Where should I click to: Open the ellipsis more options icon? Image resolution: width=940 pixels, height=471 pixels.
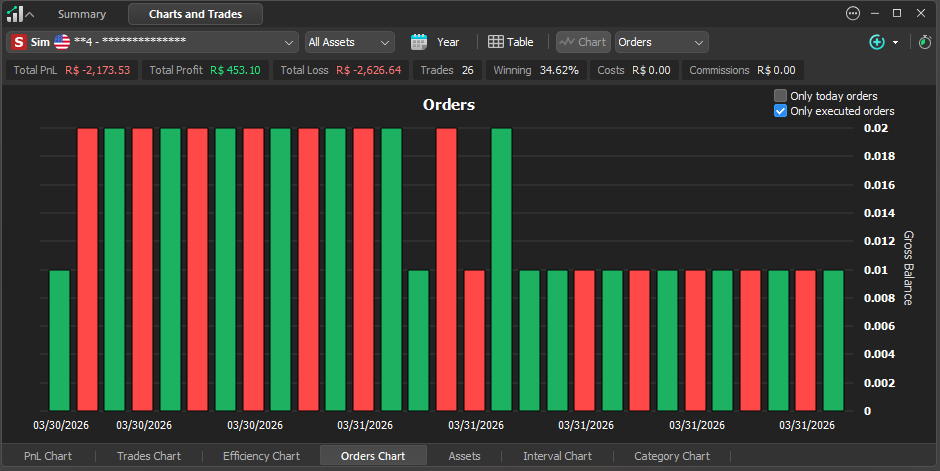pyautogui.click(x=852, y=13)
